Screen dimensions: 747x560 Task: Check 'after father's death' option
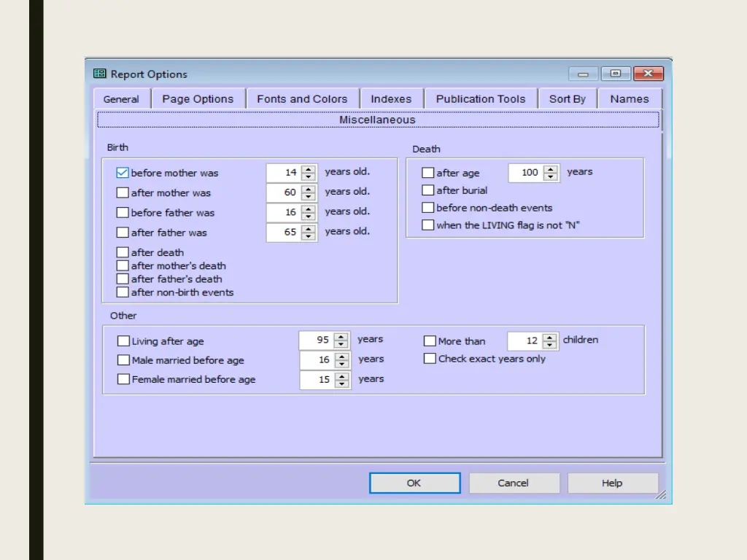point(123,279)
